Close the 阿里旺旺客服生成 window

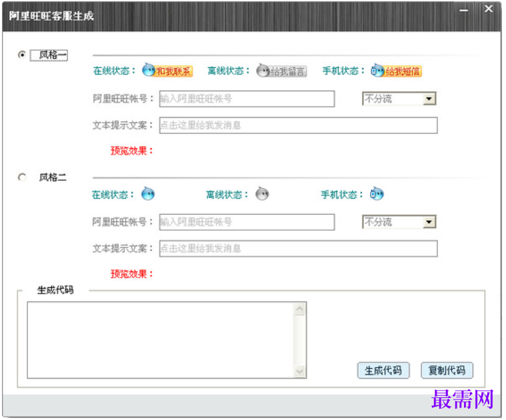coord(489,9)
